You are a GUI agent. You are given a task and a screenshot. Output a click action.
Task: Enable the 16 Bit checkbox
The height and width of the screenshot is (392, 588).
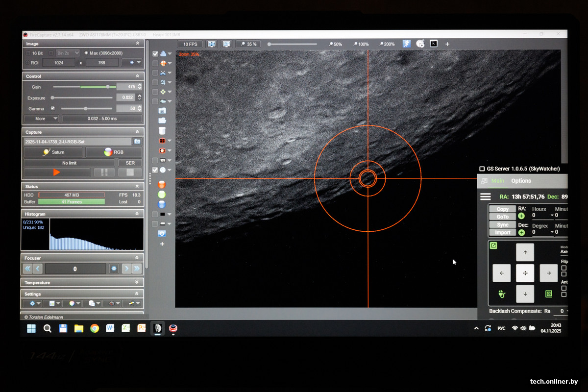tap(28, 53)
